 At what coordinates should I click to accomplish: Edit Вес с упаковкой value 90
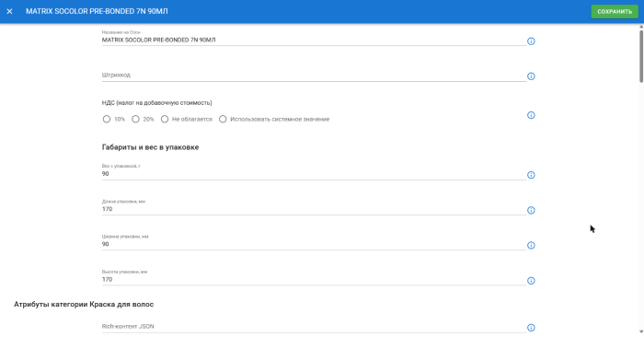(x=314, y=174)
